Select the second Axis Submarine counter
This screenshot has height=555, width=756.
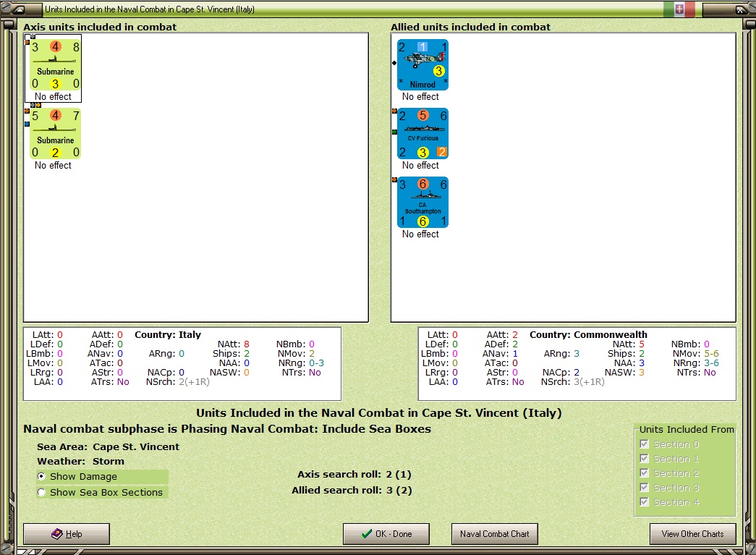(55, 134)
